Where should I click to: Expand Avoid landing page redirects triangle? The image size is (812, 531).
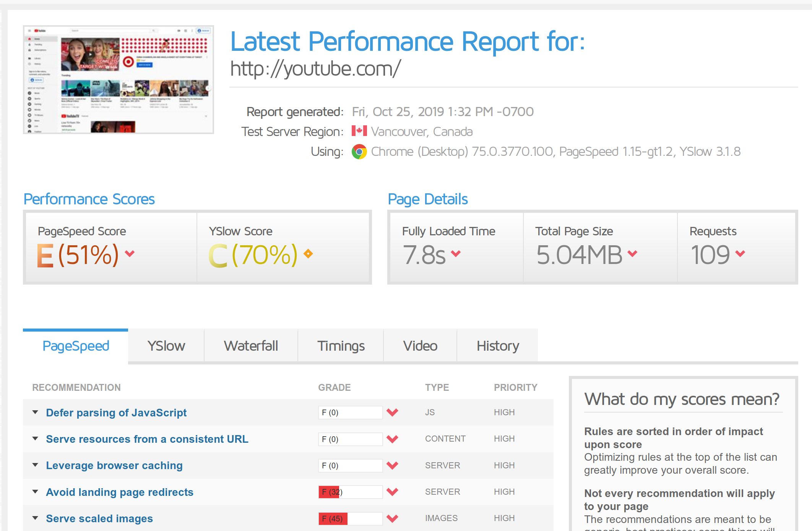point(35,492)
